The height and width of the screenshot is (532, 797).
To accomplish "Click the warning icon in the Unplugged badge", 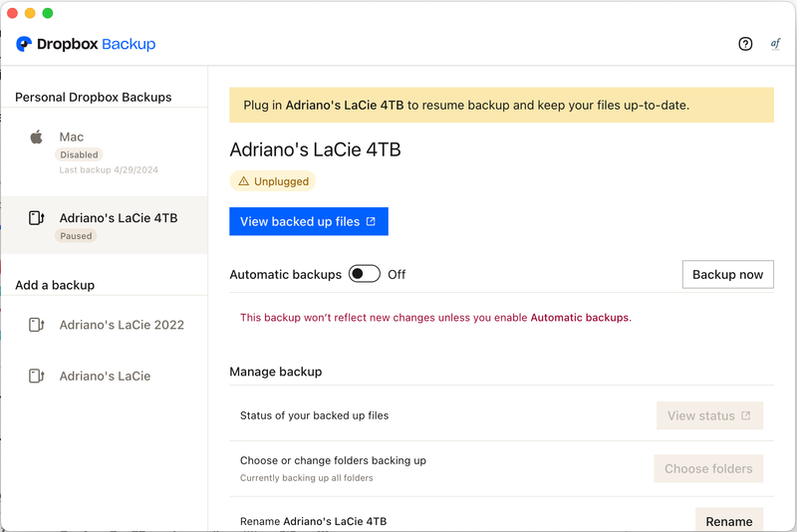I will point(243,181).
